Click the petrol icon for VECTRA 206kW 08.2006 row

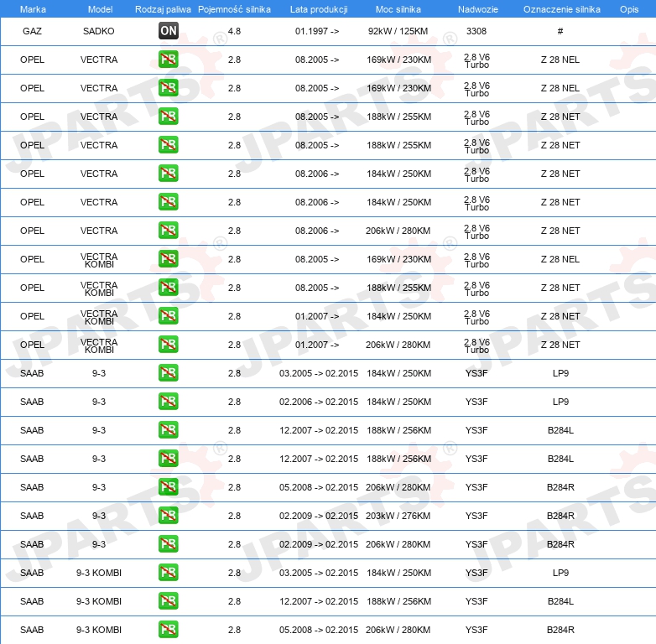(168, 231)
